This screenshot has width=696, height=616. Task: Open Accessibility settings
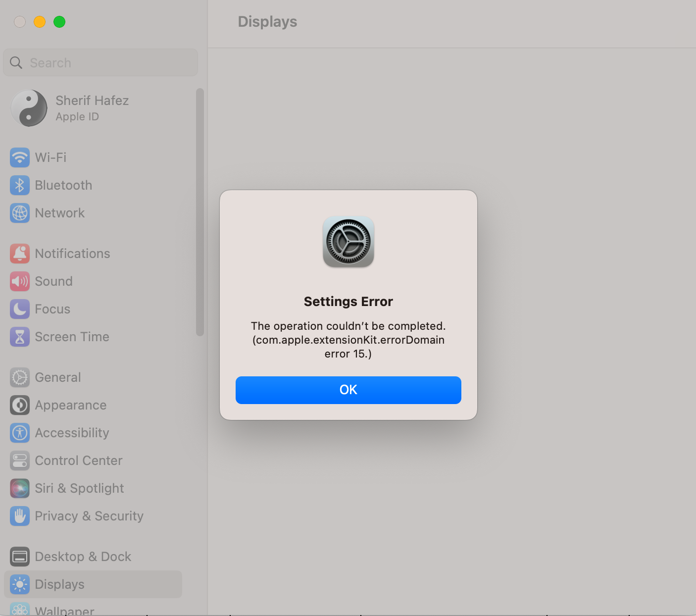[93, 433]
